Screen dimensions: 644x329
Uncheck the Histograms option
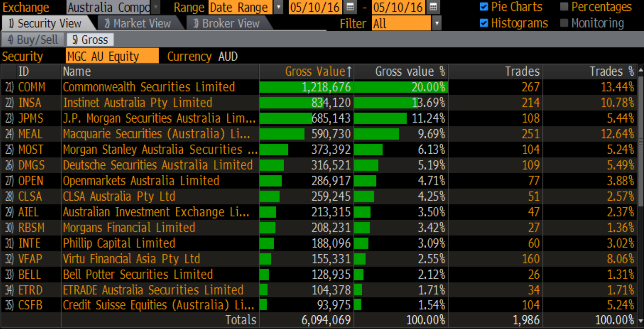pos(483,23)
